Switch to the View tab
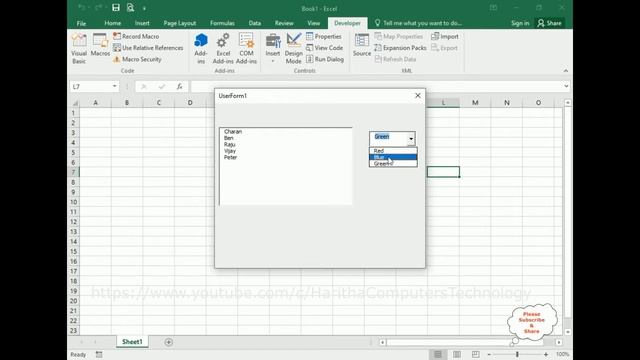The image size is (640, 360). 313,23
